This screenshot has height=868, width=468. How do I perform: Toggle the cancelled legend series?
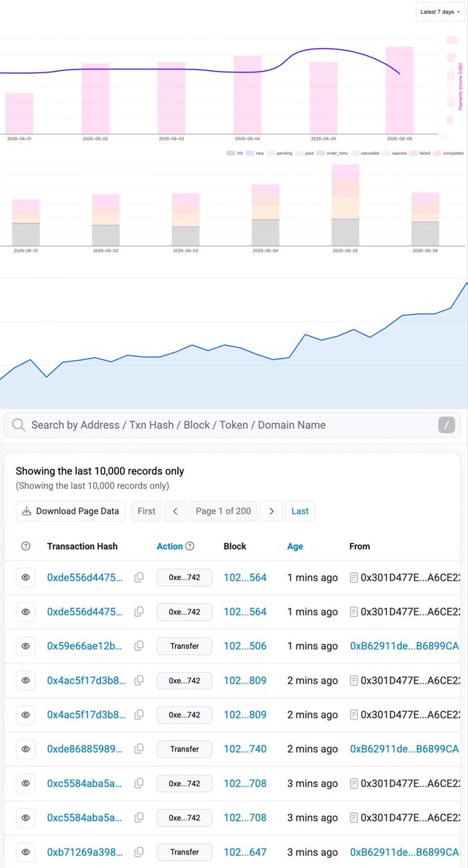[365, 153]
